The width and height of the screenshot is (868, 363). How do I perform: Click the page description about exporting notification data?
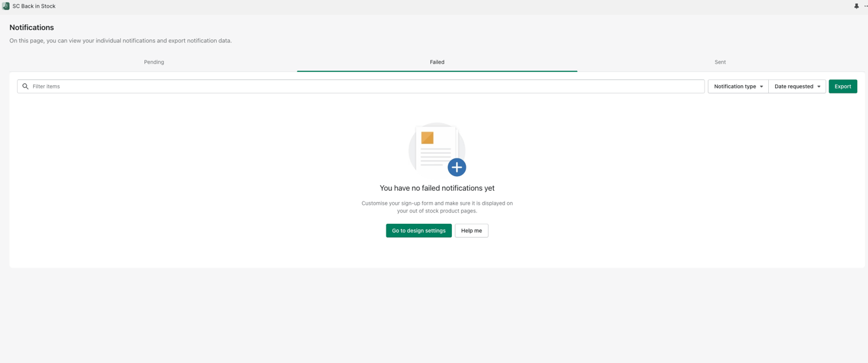[121, 41]
